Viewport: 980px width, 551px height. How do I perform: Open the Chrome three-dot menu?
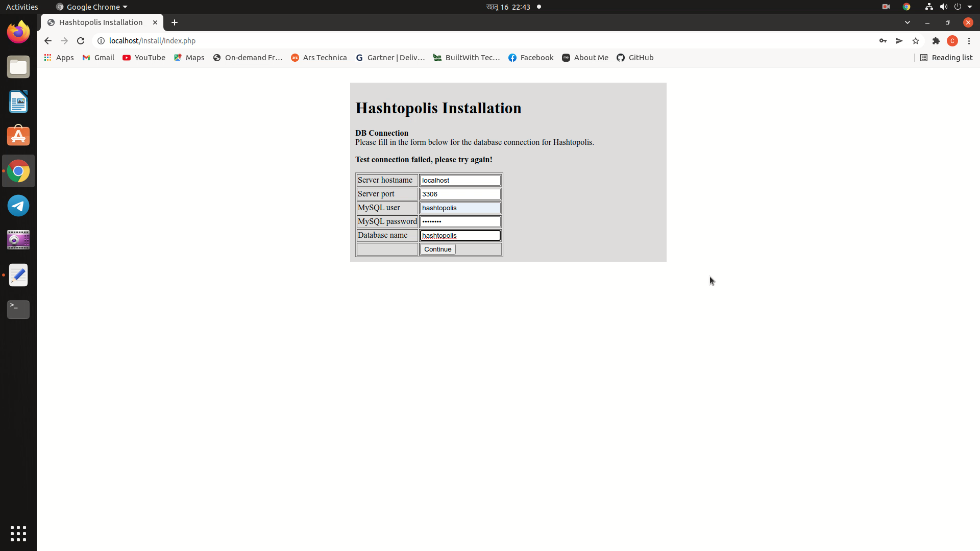(x=968, y=41)
